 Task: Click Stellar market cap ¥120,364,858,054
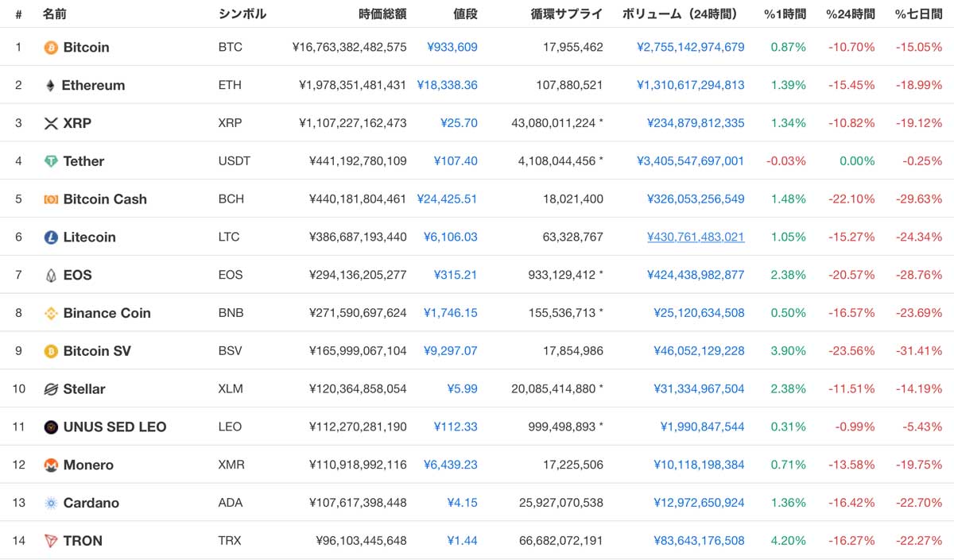point(358,389)
